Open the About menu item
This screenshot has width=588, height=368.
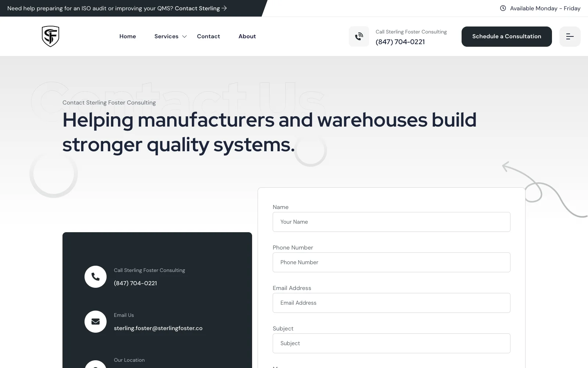click(x=247, y=36)
